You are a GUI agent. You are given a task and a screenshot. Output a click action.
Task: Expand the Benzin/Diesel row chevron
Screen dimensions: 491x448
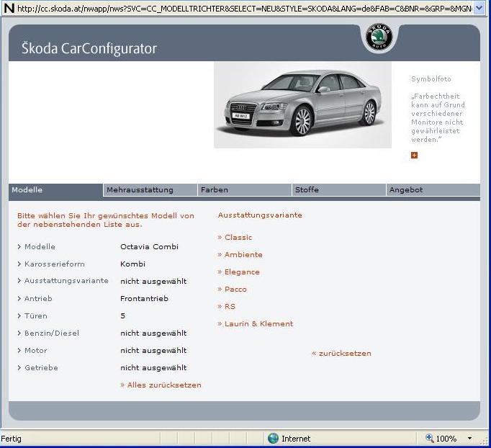click(19, 333)
